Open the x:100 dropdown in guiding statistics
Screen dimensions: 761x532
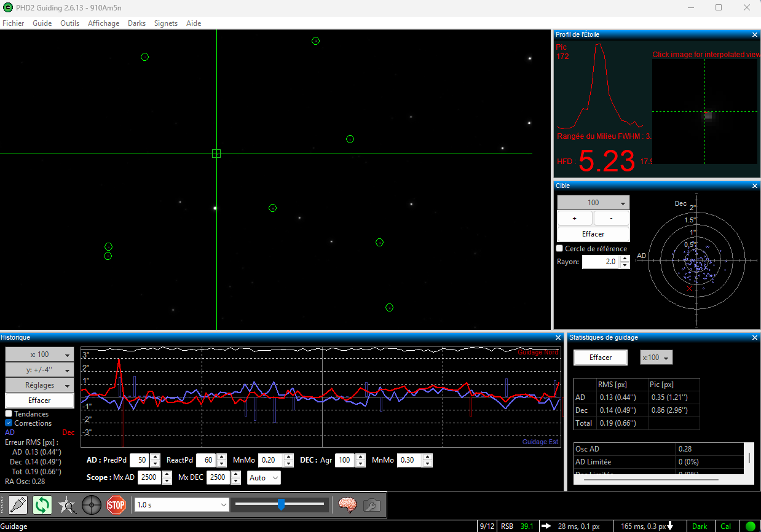657,358
